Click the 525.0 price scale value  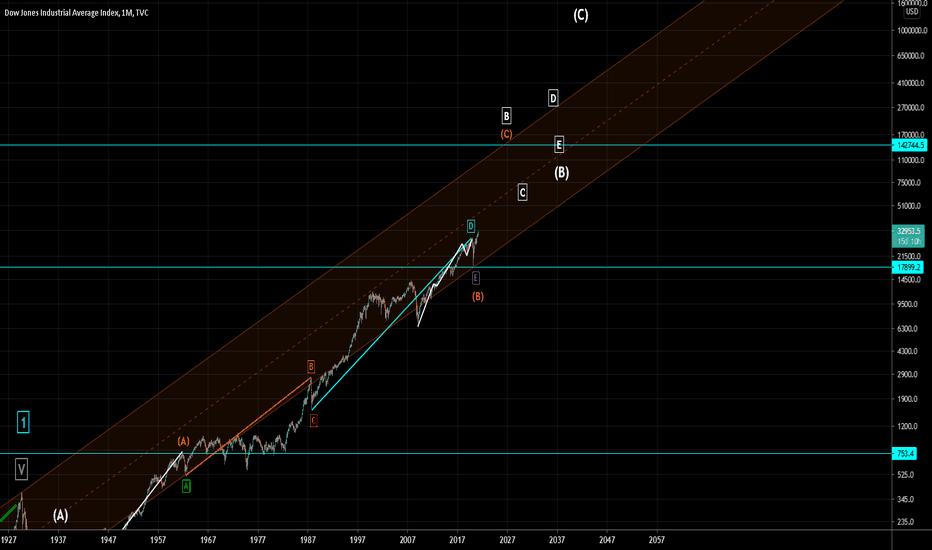pyautogui.click(x=906, y=474)
